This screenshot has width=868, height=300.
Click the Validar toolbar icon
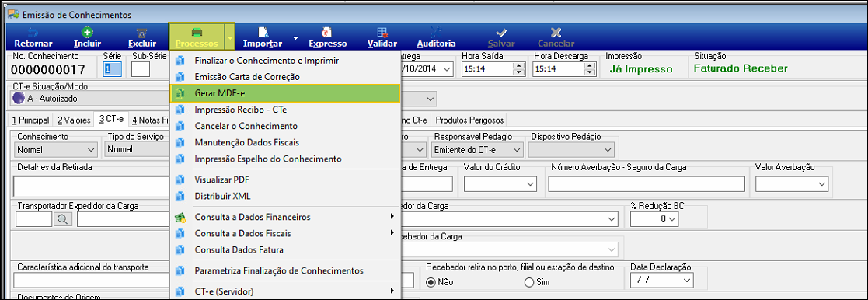[x=382, y=32]
